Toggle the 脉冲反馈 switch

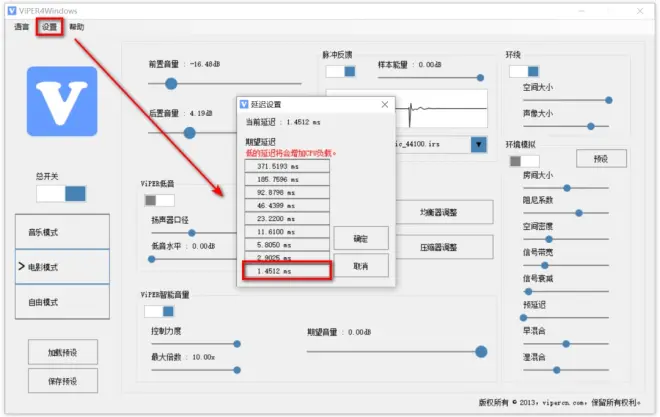click(340, 72)
